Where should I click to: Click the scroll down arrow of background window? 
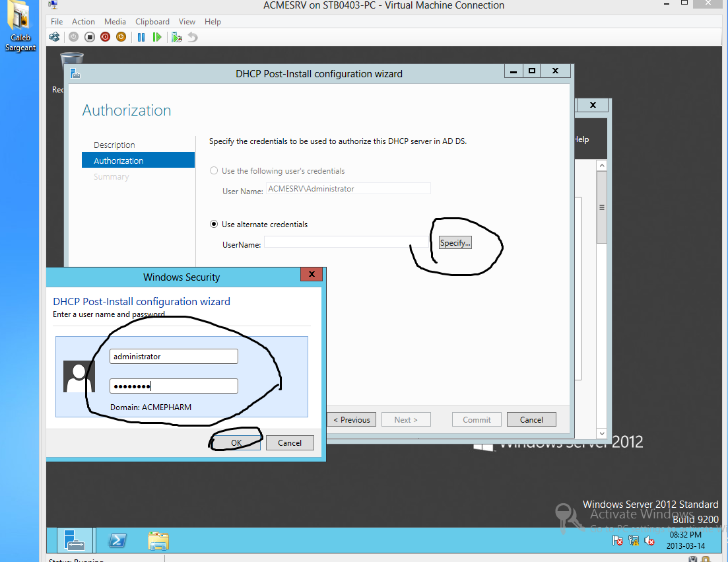[602, 433]
